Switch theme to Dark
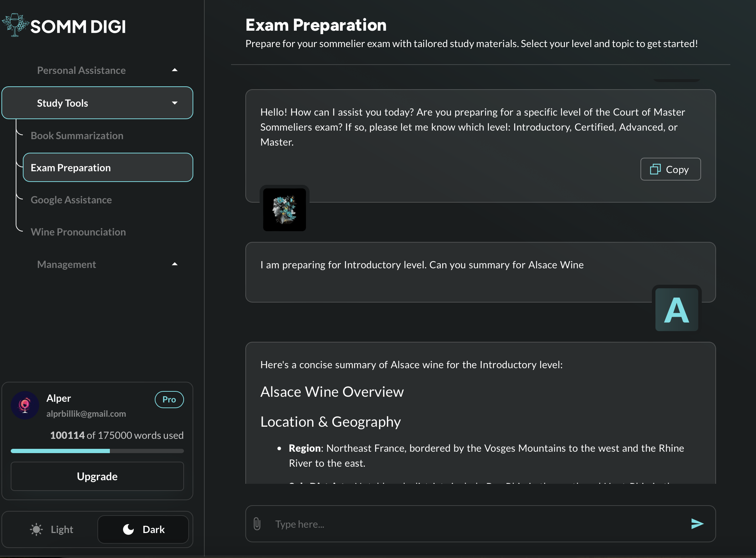The height and width of the screenshot is (558, 756). (x=143, y=529)
